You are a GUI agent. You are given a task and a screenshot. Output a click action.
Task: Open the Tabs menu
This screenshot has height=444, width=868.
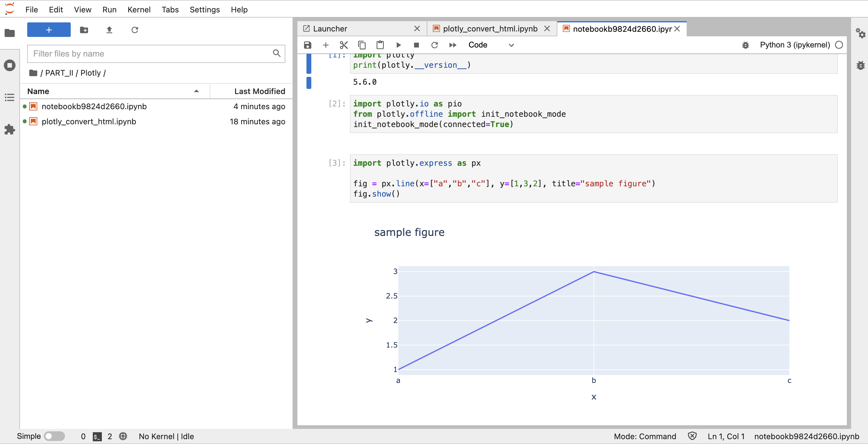pos(170,9)
